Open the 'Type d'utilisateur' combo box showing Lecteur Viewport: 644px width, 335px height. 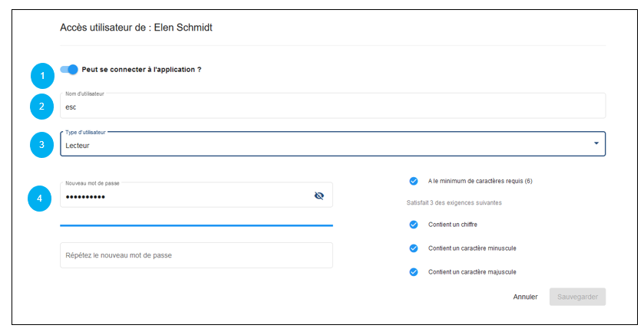click(x=322, y=144)
